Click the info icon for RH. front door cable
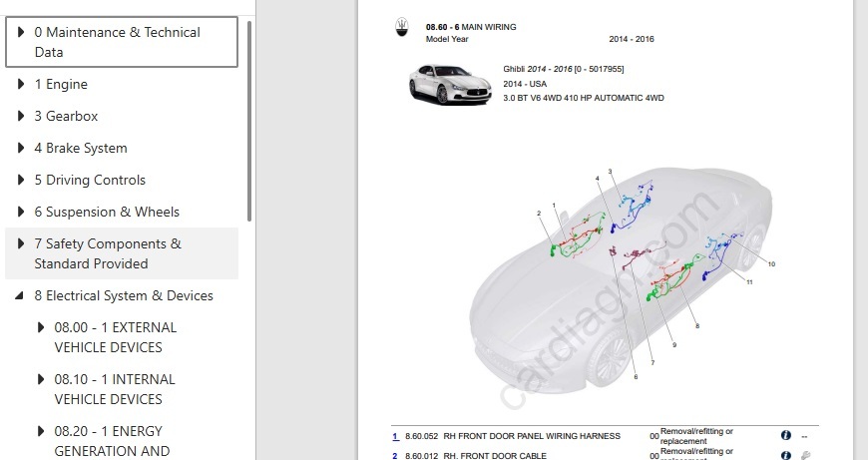 pos(786,456)
